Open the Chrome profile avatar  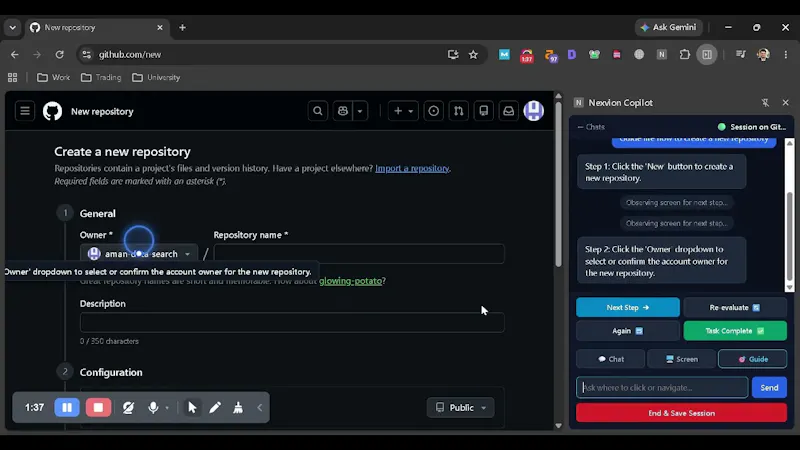point(763,55)
